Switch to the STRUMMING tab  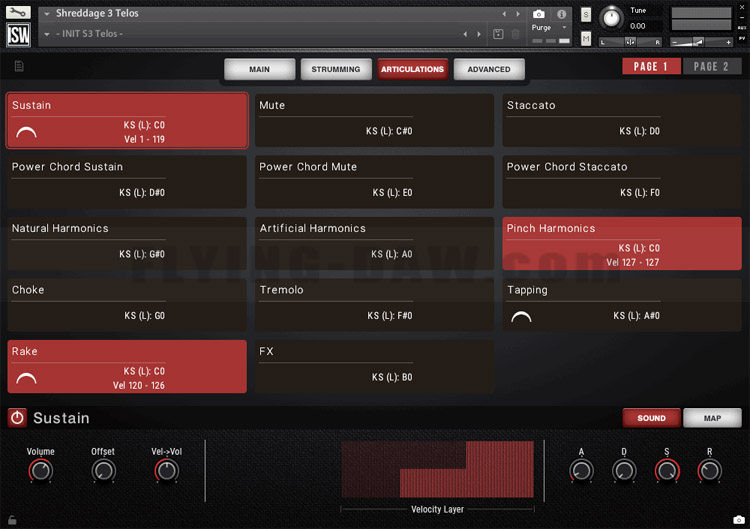click(336, 69)
